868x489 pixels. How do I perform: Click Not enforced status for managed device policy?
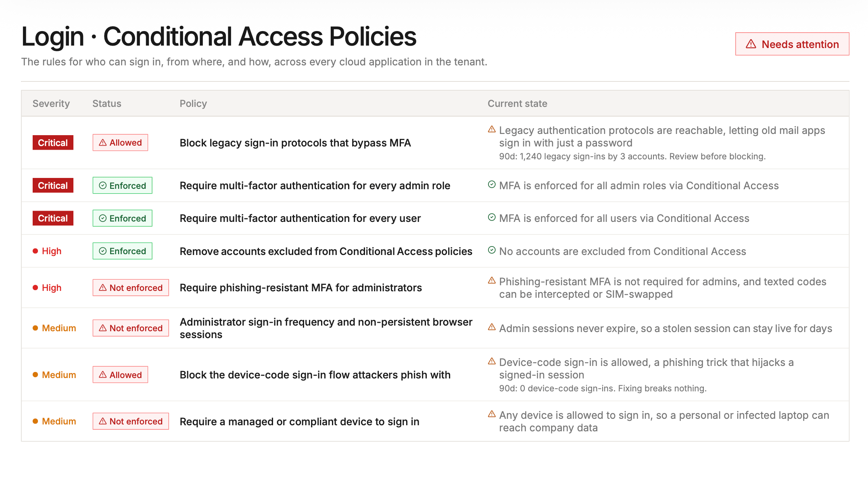click(131, 421)
